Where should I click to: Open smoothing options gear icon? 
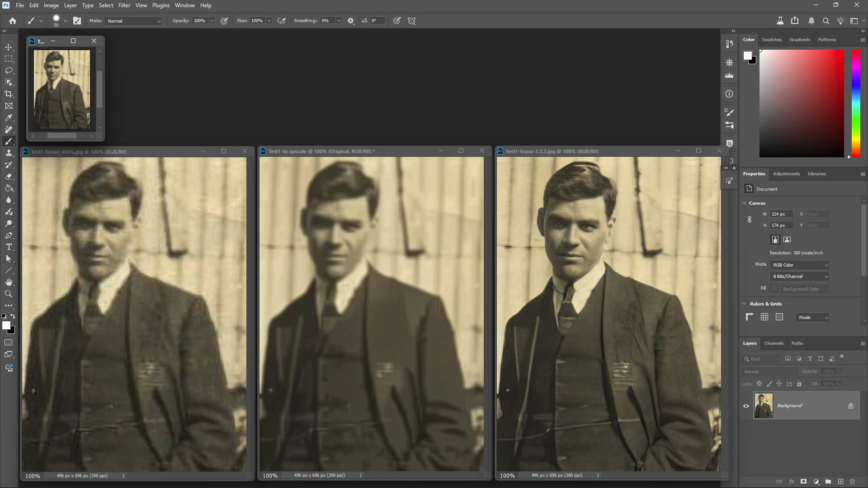click(351, 21)
